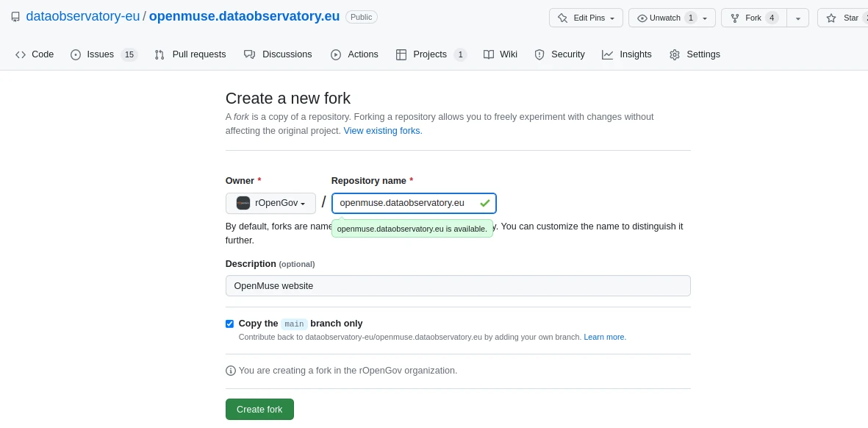Go to the Pull requests tab
Image resolution: width=868 pixels, height=428 pixels.
(190, 54)
